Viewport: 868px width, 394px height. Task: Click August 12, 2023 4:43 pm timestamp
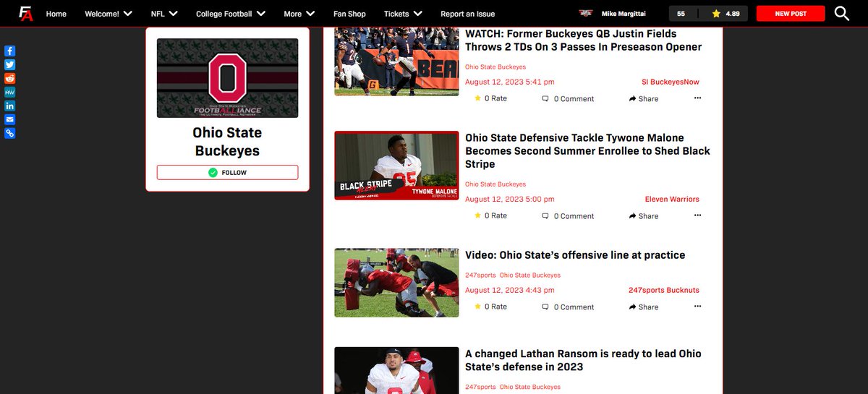click(510, 290)
